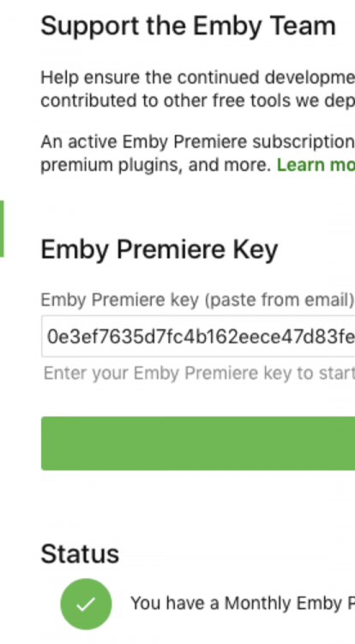Click the Status section heading

click(x=80, y=554)
